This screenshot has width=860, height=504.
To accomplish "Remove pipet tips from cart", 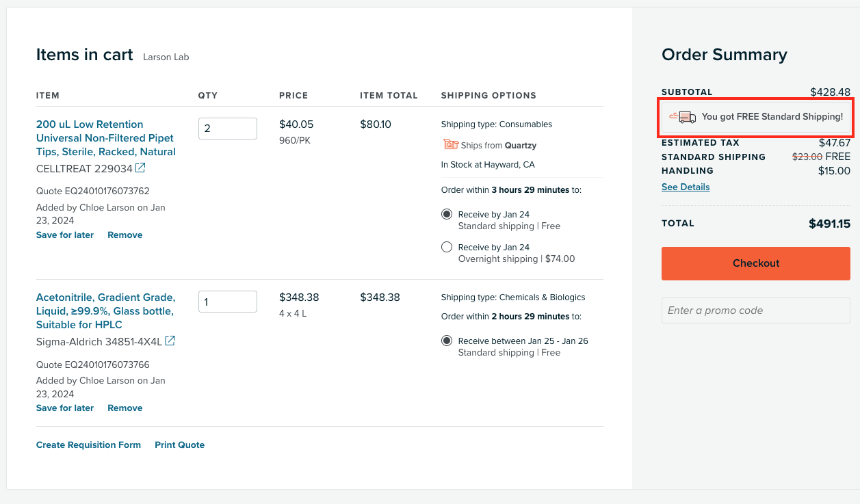I will coord(125,235).
